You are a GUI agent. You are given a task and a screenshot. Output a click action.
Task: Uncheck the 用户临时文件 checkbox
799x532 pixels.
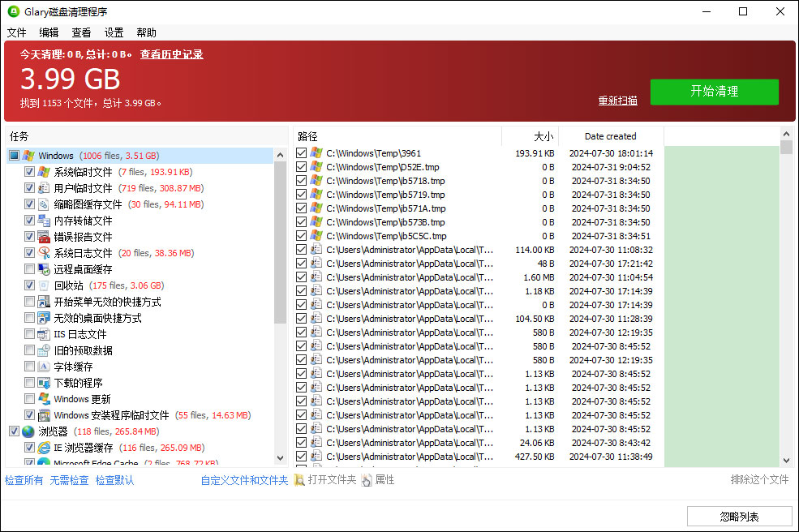[x=29, y=188]
